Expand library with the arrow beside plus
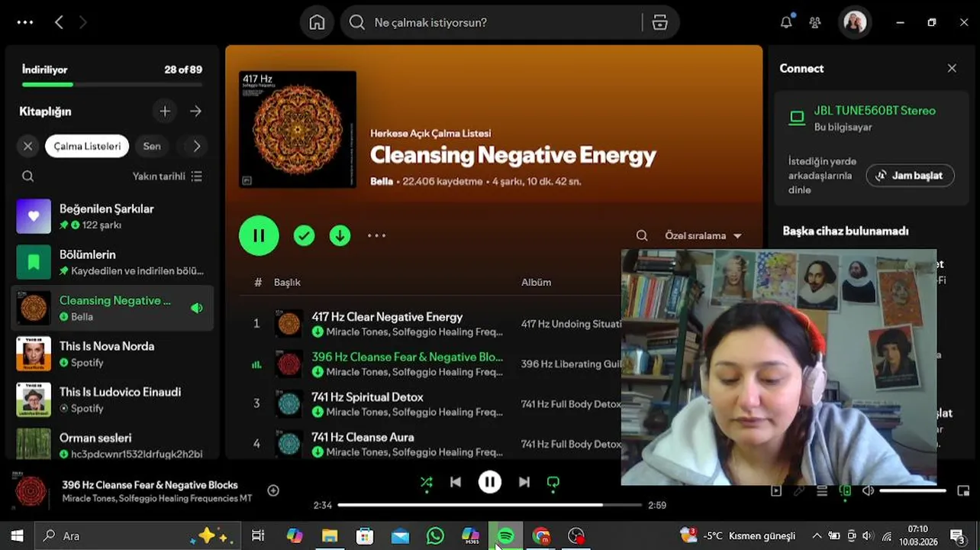980x550 pixels. click(196, 112)
